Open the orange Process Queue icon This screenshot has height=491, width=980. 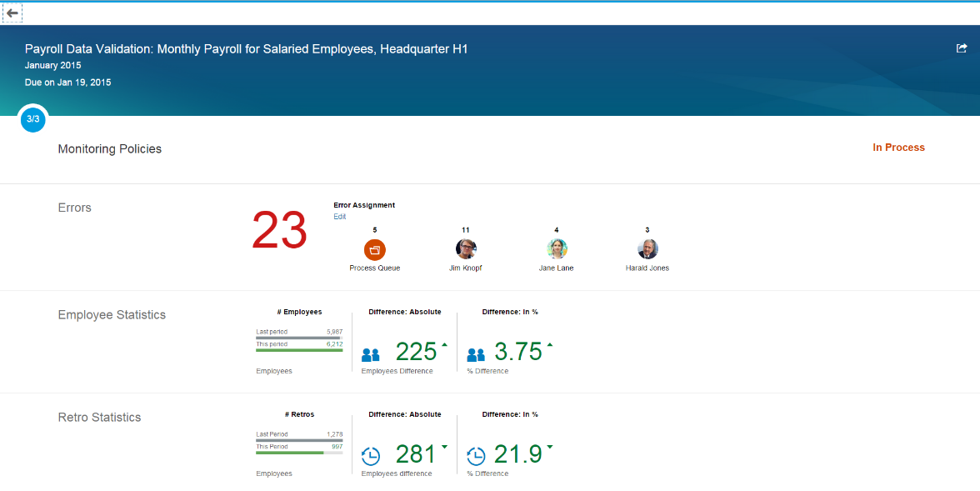[x=375, y=249]
